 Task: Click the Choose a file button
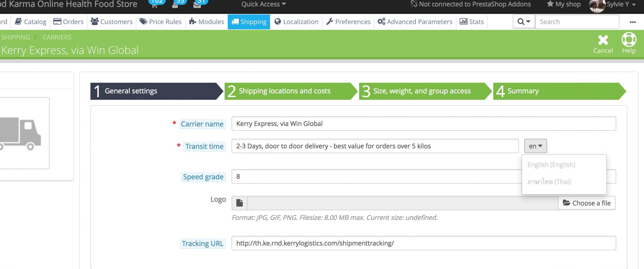click(587, 203)
